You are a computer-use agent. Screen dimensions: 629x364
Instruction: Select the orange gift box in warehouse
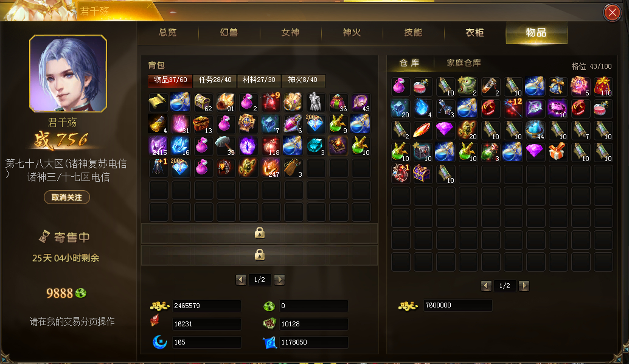point(558,153)
